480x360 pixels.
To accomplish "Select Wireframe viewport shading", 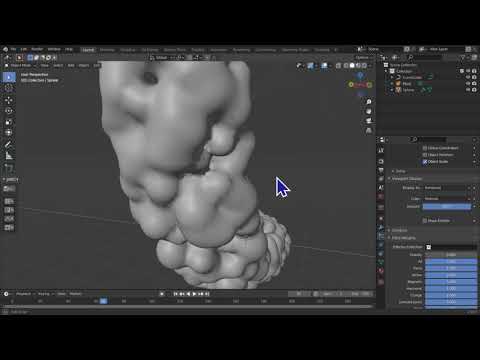I will (346, 66).
